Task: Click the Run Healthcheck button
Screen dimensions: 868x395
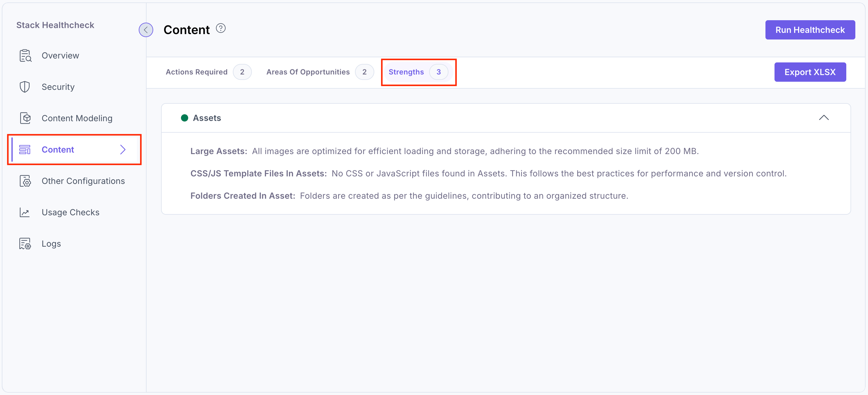Action: point(810,30)
